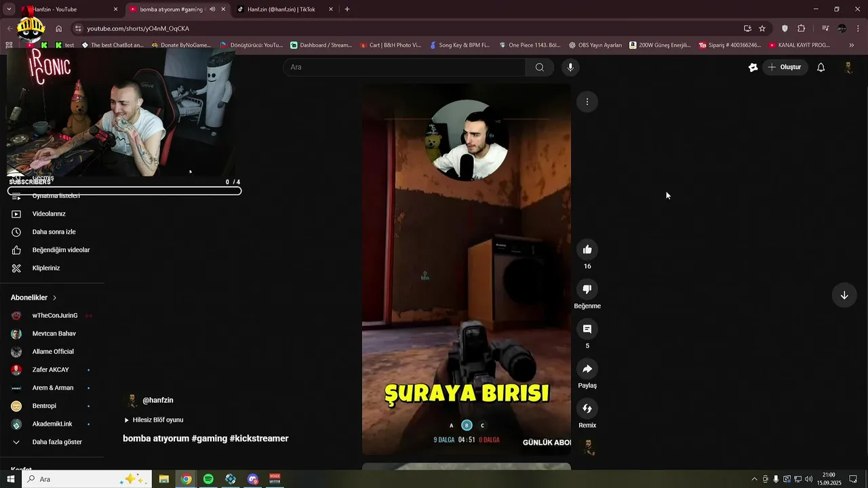Go to browser home page
Viewport: 868px width, 488px height.
click(x=59, y=28)
